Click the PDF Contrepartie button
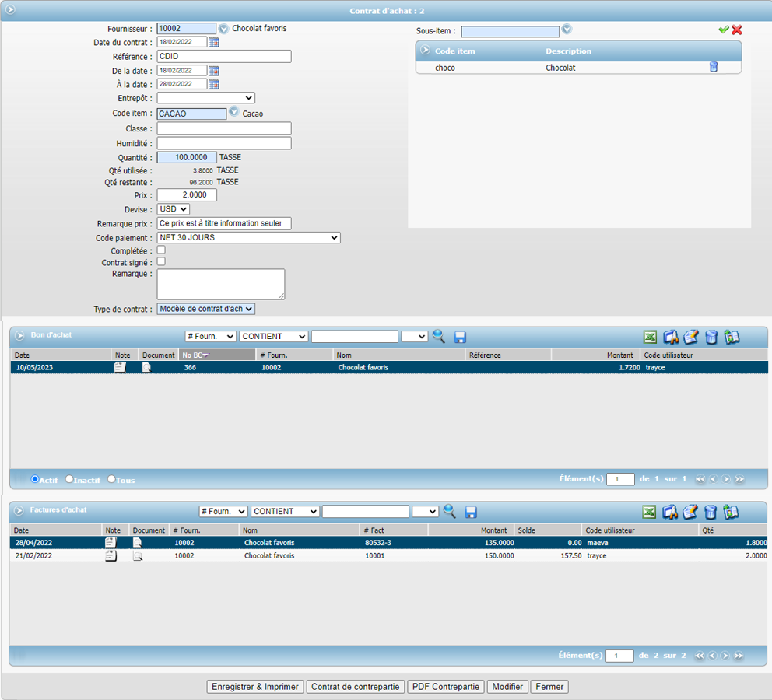 (x=445, y=687)
